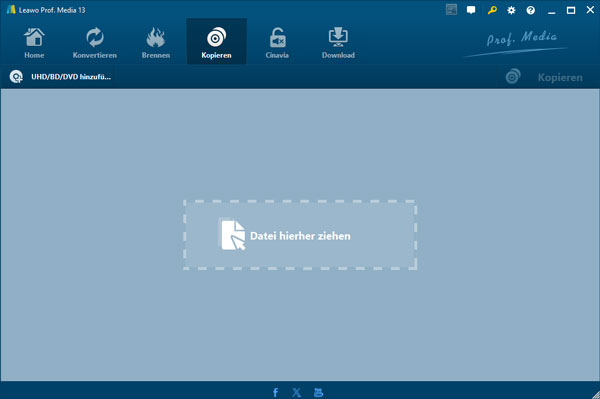Open the Home module

click(34, 43)
